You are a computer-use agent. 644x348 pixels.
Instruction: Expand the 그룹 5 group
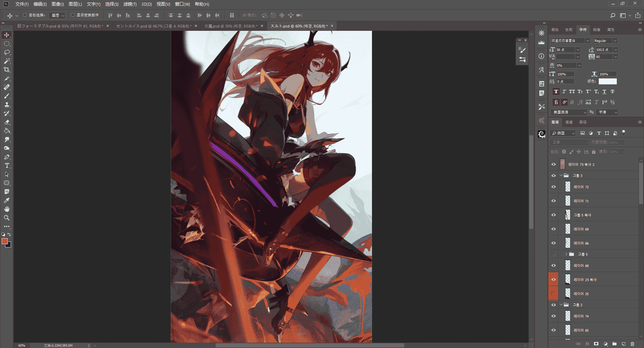point(566,254)
